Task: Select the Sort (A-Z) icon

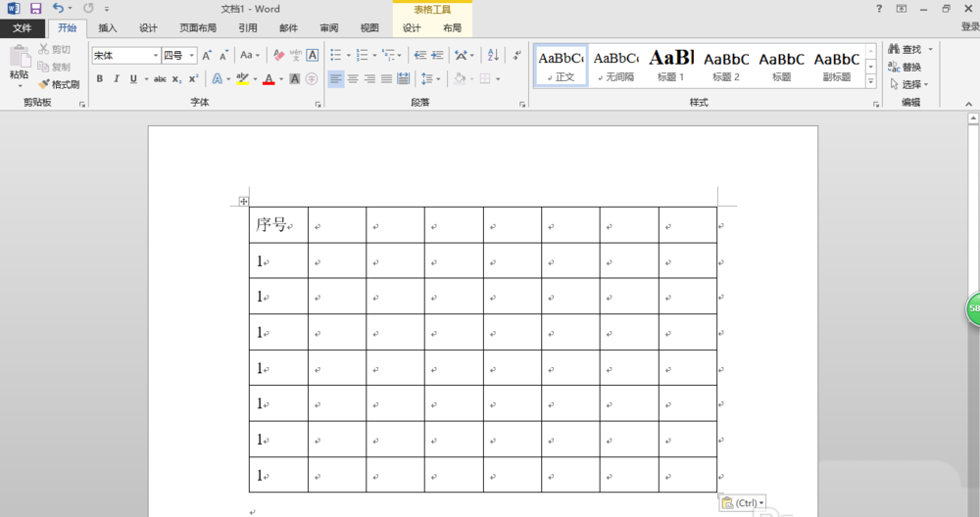Action: point(493,56)
